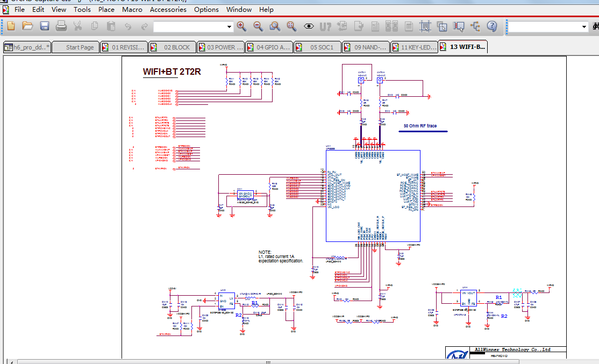
Task: Open the Window menu
Action: tap(239, 10)
